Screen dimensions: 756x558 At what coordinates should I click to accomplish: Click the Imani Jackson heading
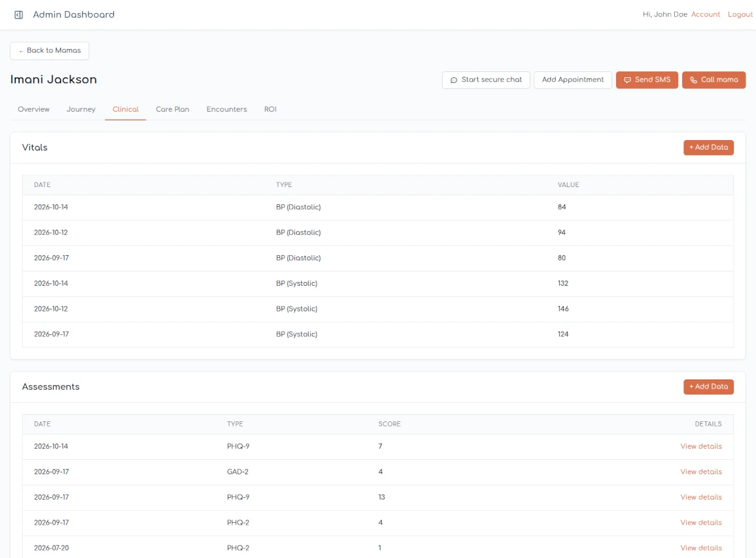click(54, 80)
